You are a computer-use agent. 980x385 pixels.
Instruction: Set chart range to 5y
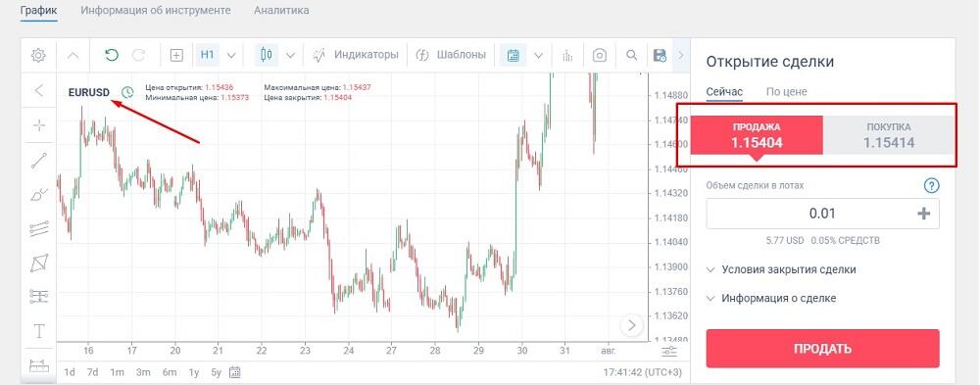pyautogui.click(x=216, y=372)
